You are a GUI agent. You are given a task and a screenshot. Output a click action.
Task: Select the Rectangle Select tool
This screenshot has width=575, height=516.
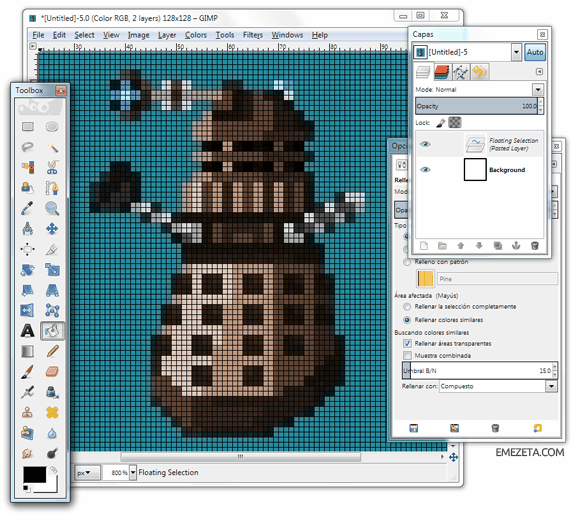[28, 127]
